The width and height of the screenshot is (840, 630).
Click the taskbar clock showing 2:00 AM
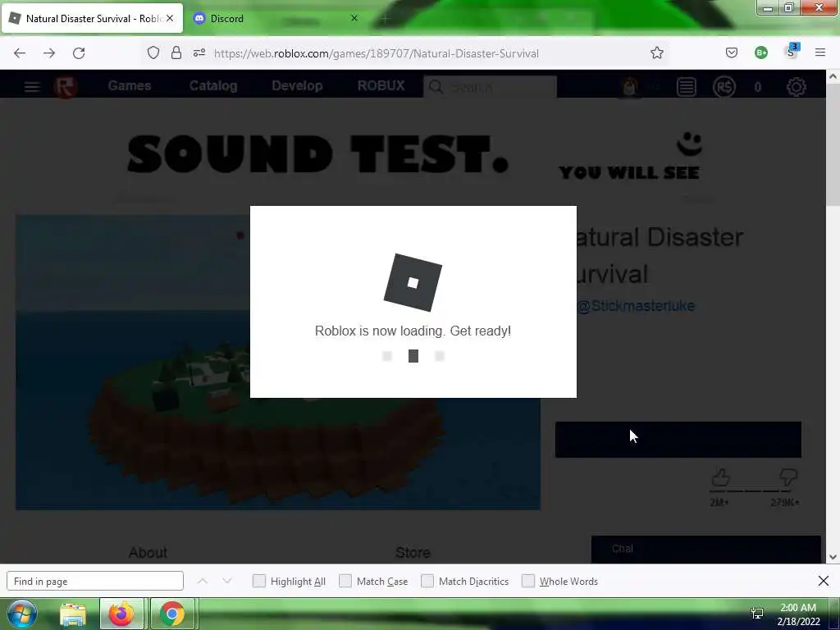[798, 614]
